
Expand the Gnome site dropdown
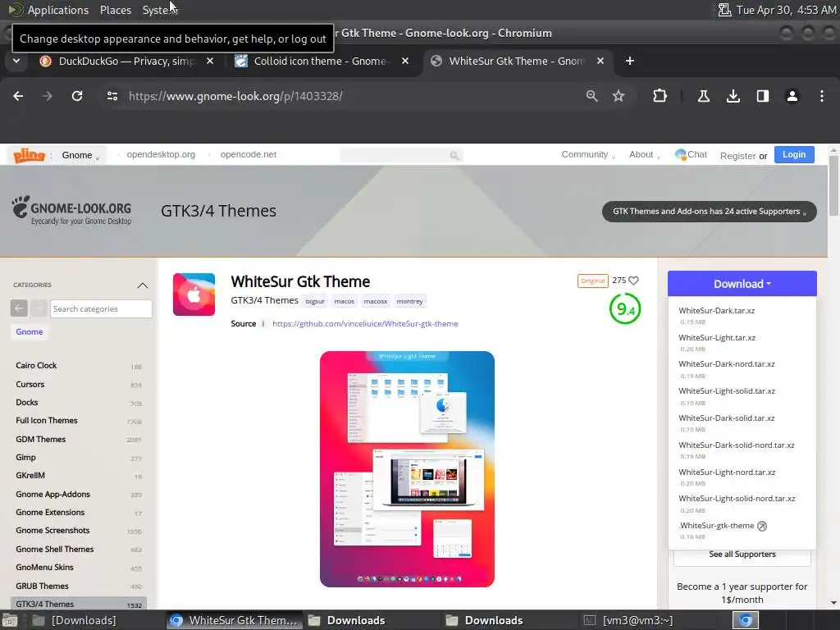point(81,155)
